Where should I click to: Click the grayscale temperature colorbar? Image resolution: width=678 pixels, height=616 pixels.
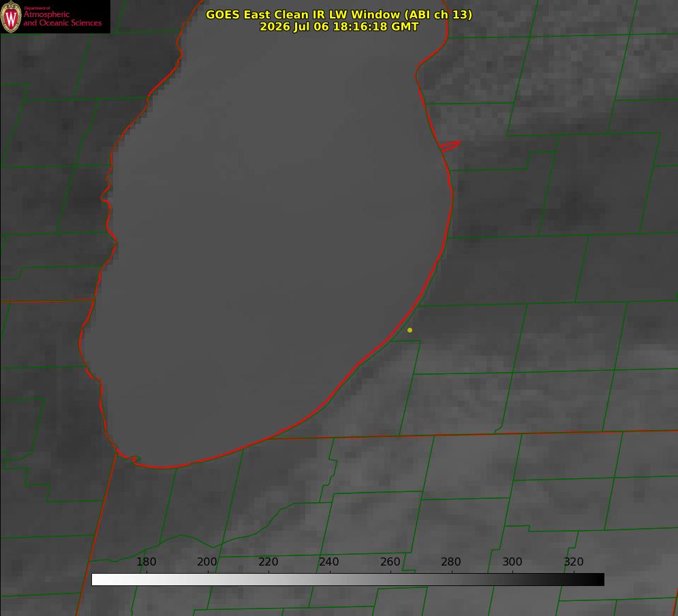[x=348, y=579]
